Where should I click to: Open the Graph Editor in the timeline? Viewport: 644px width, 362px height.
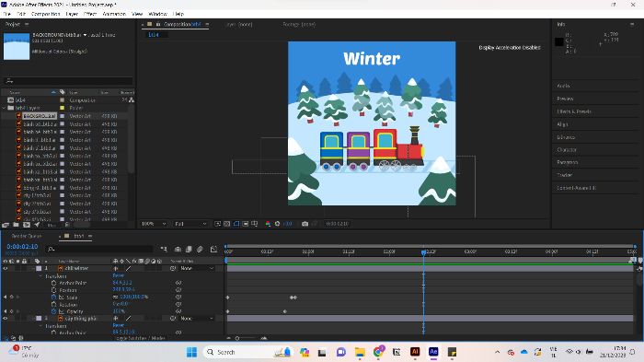213,249
